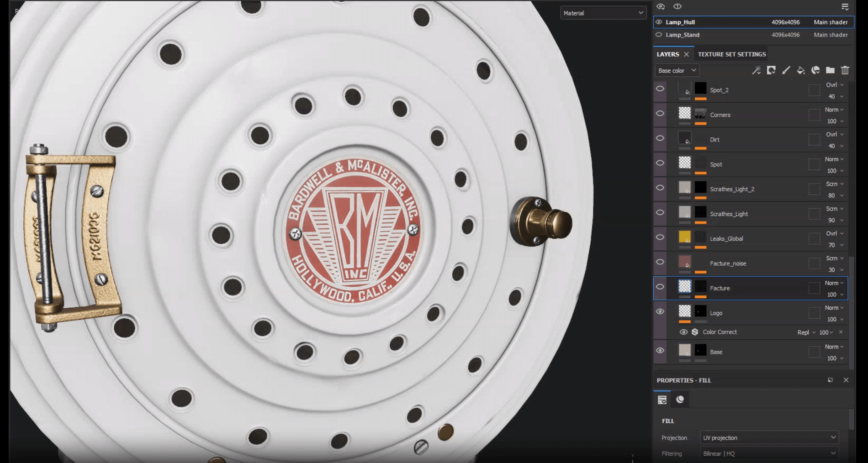Hide the Base layer
The height and width of the screenshot is (463, 868).
click(x=660, y=350)
